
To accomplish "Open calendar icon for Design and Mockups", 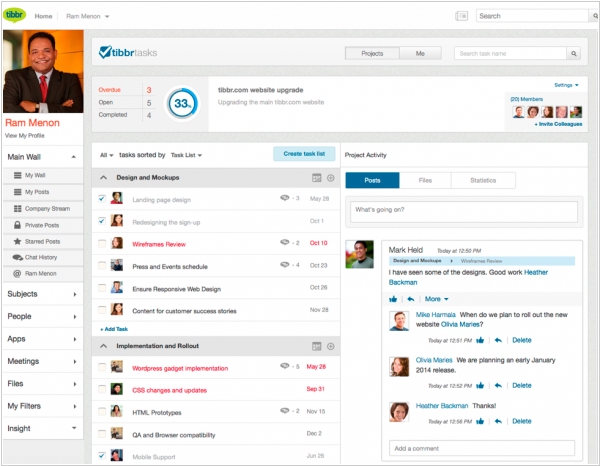I will tap(316, 178).
